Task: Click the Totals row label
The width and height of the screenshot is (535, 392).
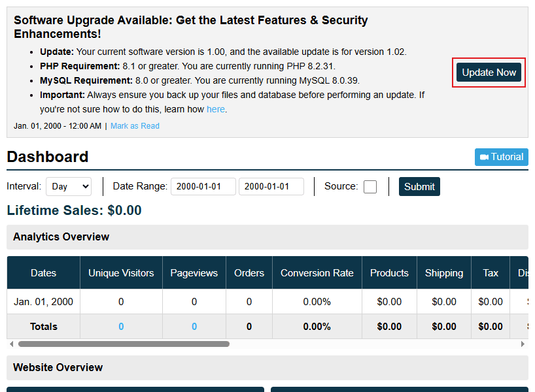Action: point(44,327)
